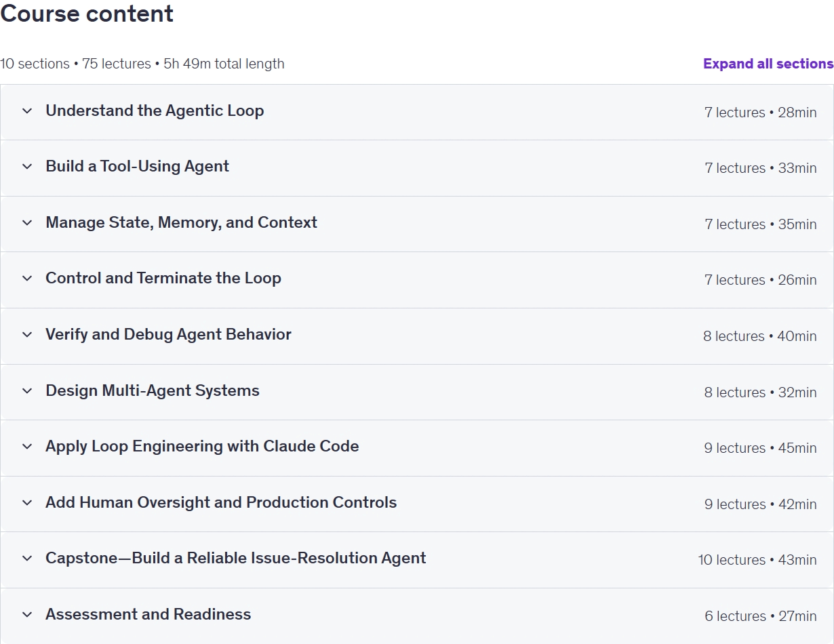Click chevron for Verify and Debug Agent Behavior
The height and width of the screenshot is (644, 834).
(27, 335)
